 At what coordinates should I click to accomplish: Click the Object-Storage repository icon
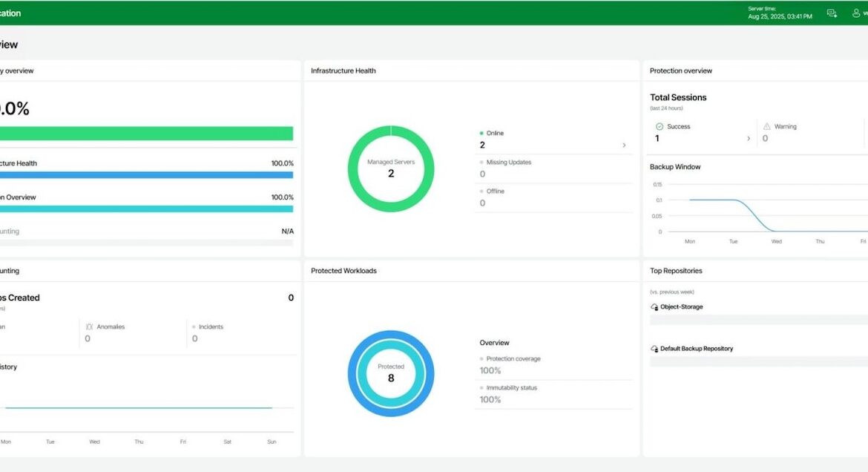click(x=654, y=307)
